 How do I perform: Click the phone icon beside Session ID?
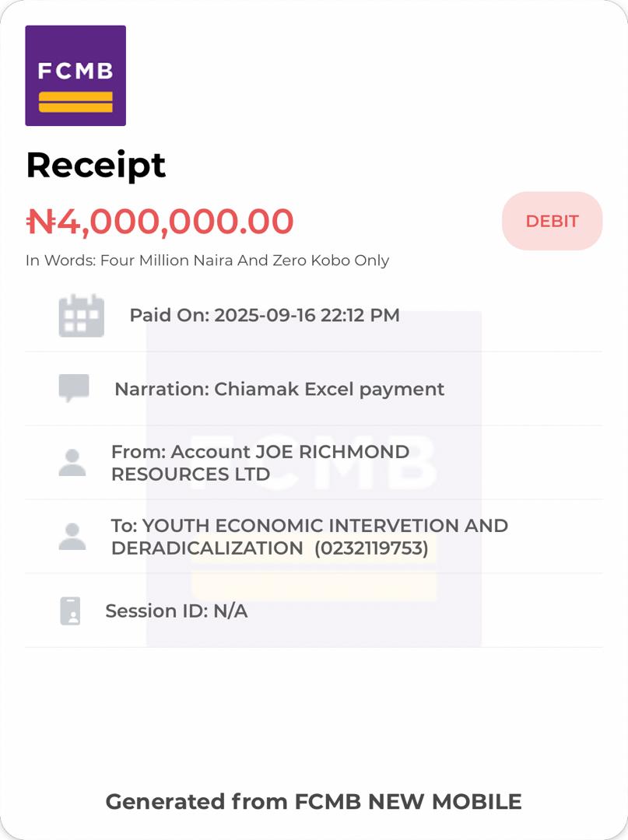click(x=71, y=611)
